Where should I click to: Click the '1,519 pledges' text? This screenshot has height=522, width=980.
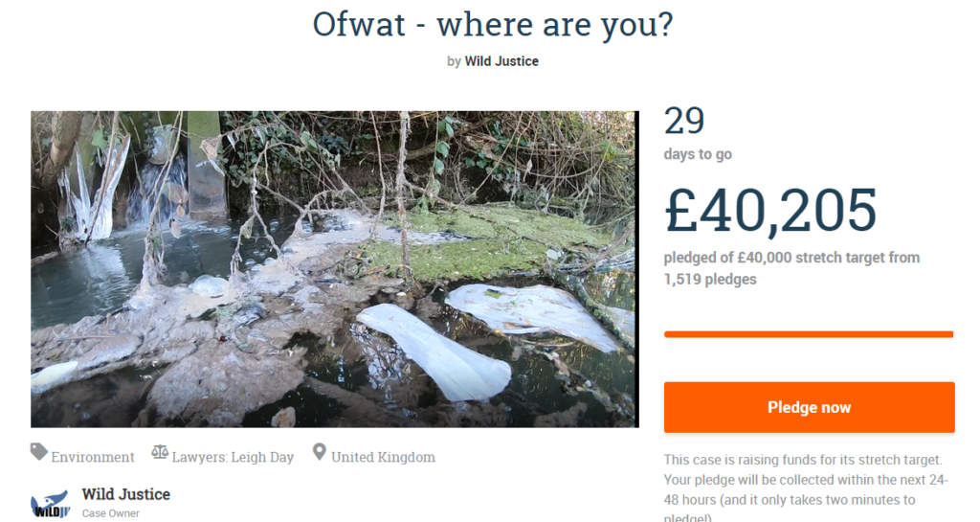[x=710, y=280]
